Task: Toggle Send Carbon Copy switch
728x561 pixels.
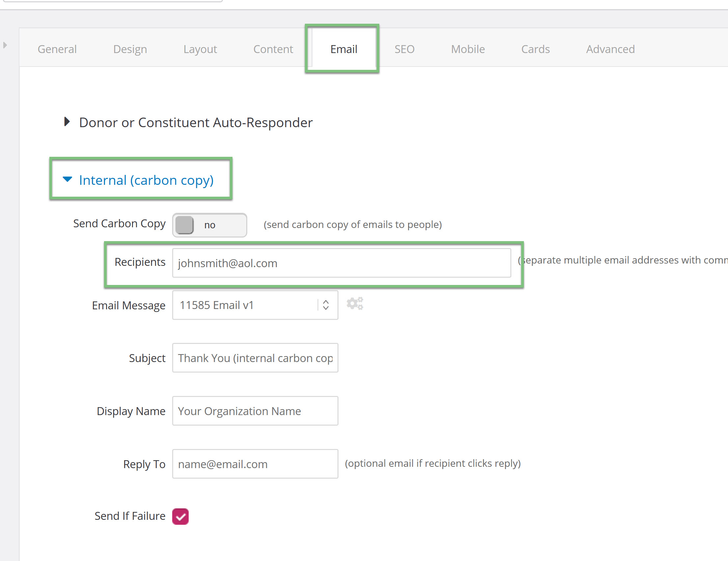Action: click(x=210, y=225)
